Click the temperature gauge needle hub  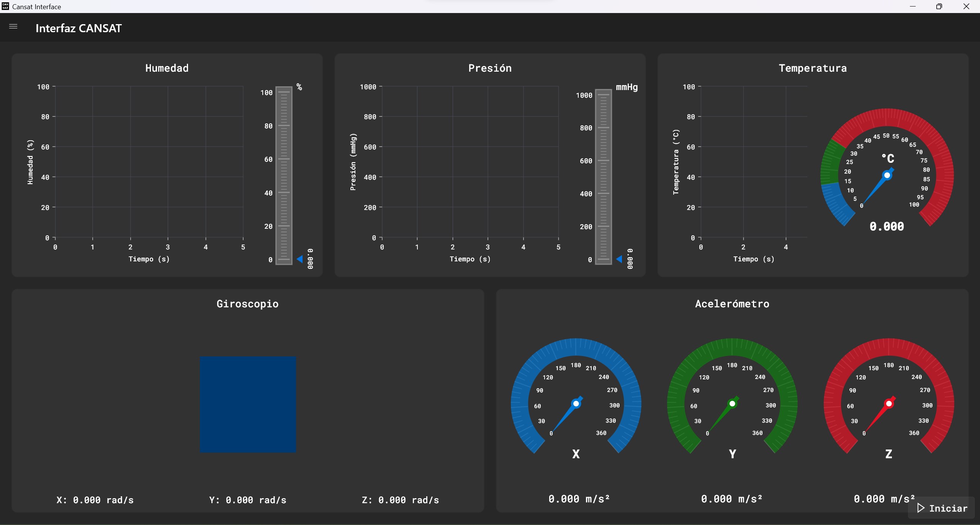click(x=887, y=176)
